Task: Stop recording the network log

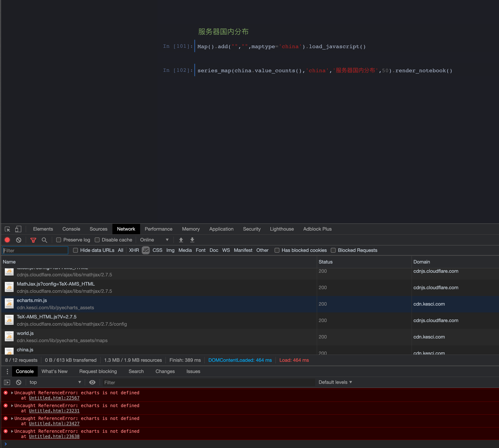Action: (7, 240)
